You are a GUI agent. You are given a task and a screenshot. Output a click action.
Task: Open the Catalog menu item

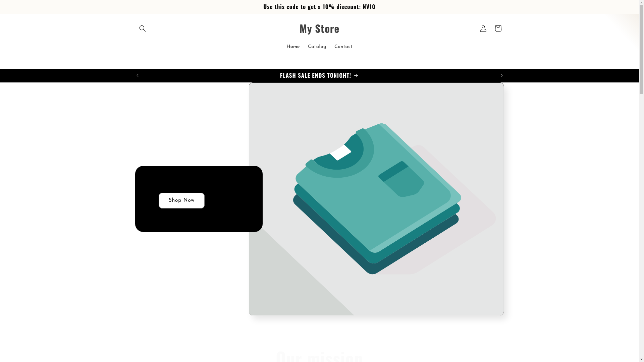tap(317, 47)
